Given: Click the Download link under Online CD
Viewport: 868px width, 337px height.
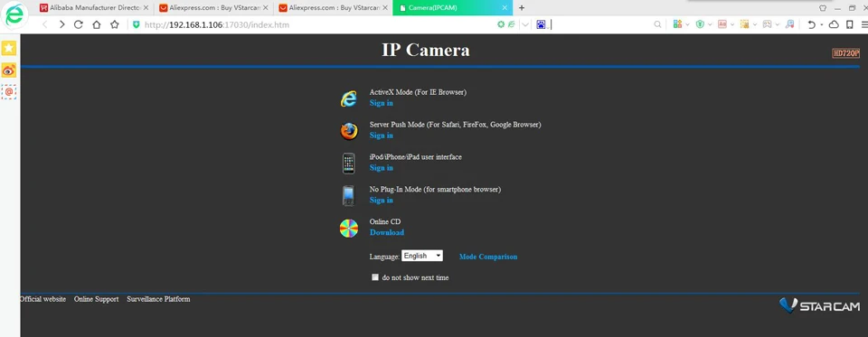Looking at the screenshot, I should (387, 232).
